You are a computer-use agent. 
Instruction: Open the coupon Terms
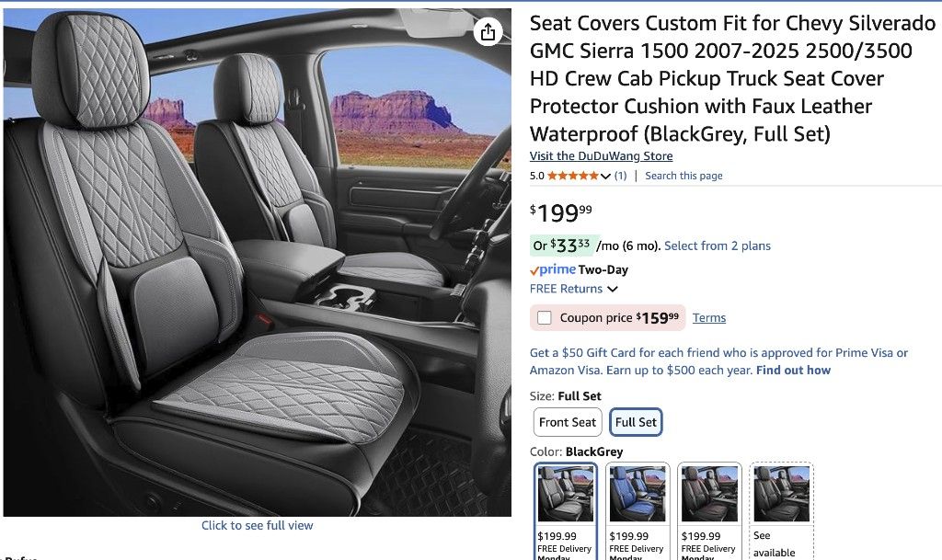[709, 317]
